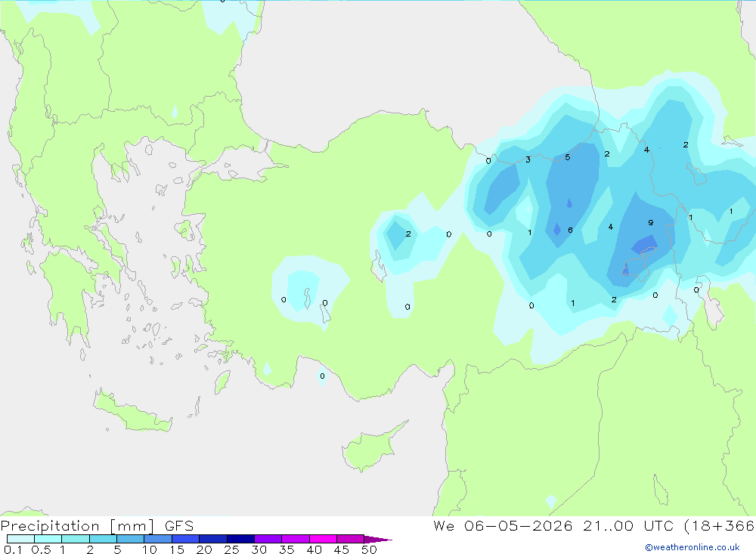Click the 35–40 mm legend swatch
Viewport: 756px width, 554px height.
click(x=296, y=539)
